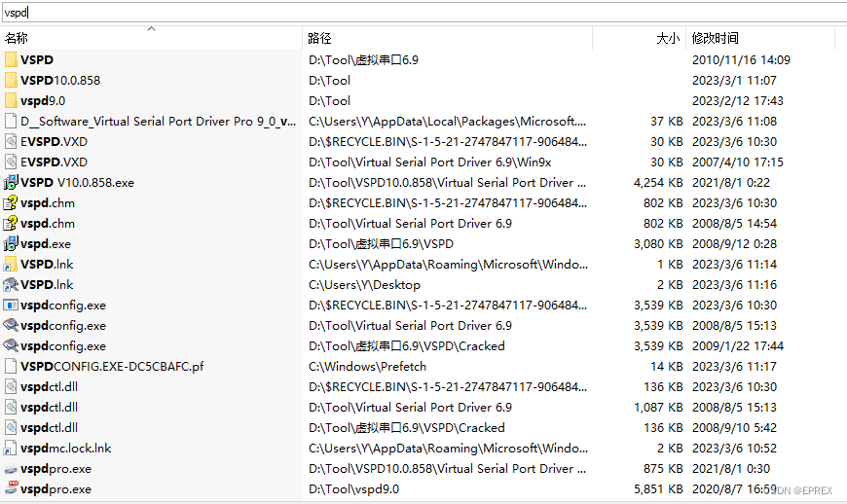Toggle the sort direction arrow above 名称
This screenshot has width=847, height=504.
[x=151, y=28]
